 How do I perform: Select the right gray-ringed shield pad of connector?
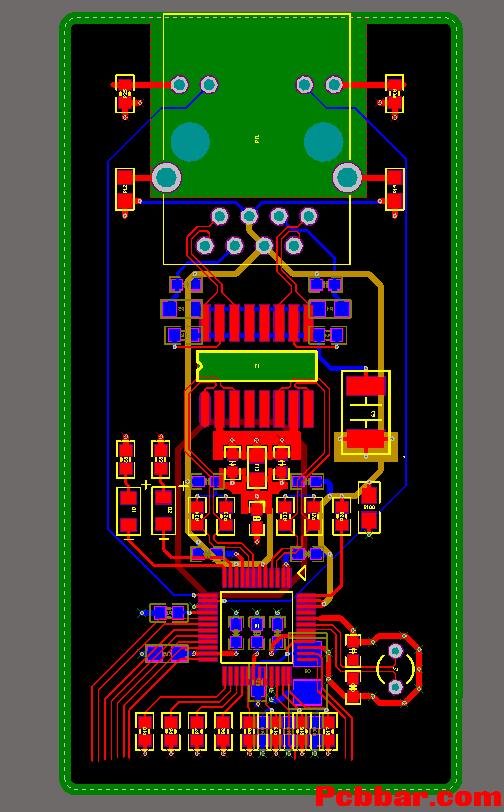(x=347, y=177)
